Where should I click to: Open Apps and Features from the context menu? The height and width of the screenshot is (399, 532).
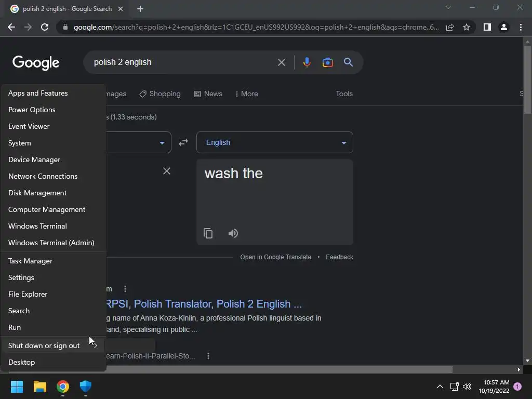54,94
